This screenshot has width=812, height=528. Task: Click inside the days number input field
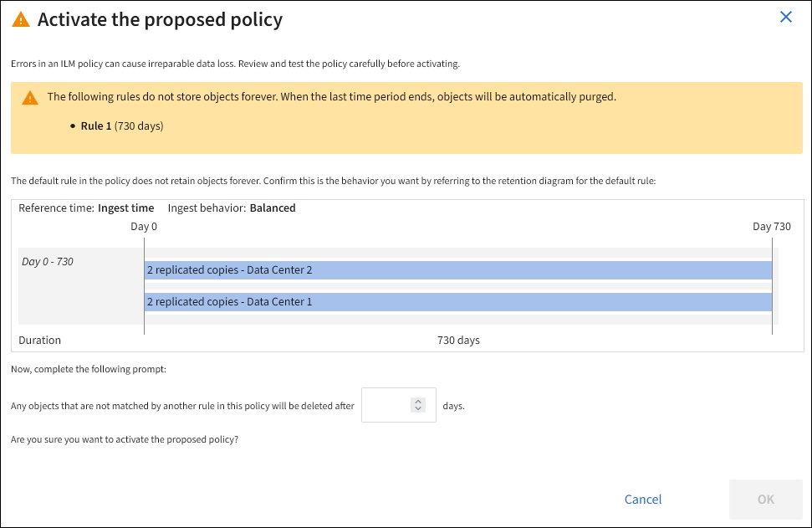point(386,405)
